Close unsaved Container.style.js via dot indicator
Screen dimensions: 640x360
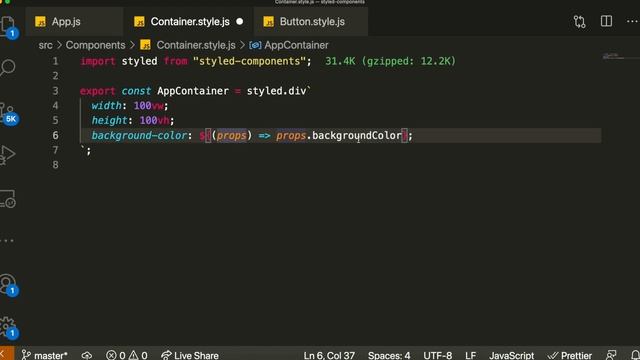pyautogui.click(x=240, y=22)
